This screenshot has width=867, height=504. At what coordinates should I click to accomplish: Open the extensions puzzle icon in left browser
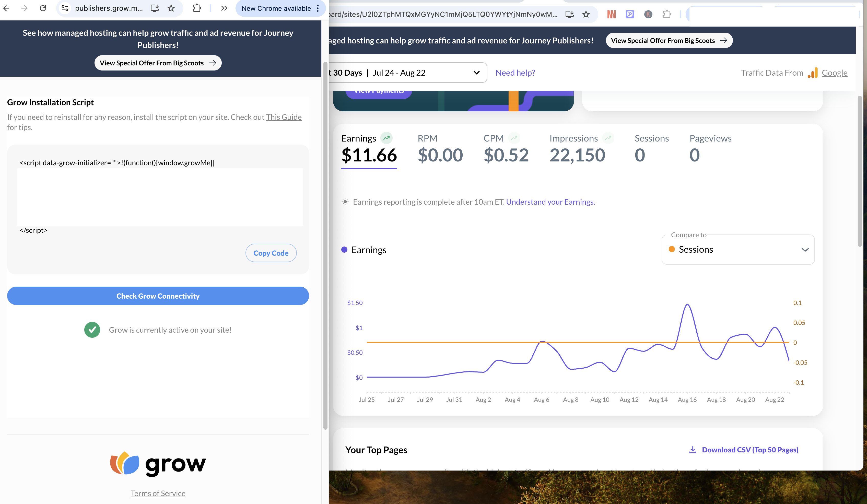(x=197, y=8)
